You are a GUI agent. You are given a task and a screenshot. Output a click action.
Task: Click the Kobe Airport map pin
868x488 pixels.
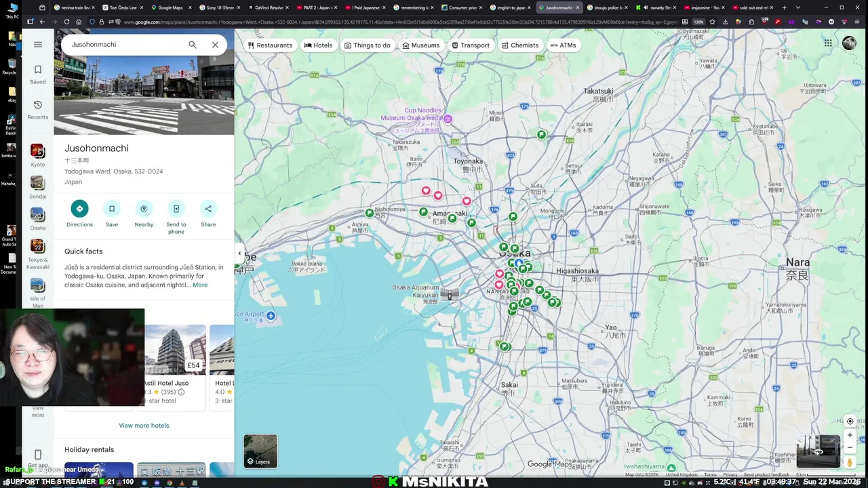tap(271, 316)
